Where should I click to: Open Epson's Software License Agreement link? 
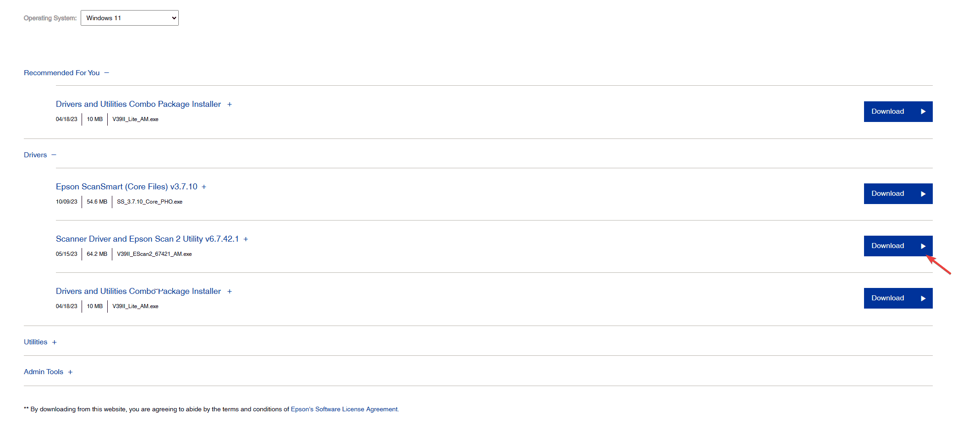pos(345,409)
